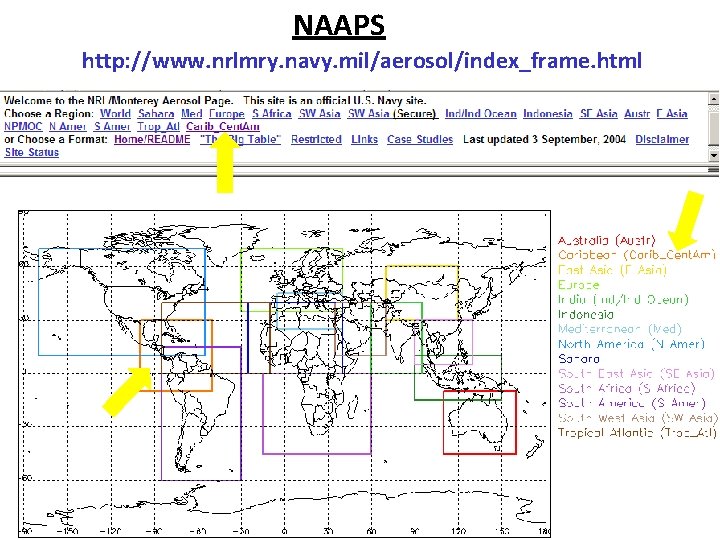The image size is (720, 540).
Task: Open the Links page
Action: (x=365, y=139)
